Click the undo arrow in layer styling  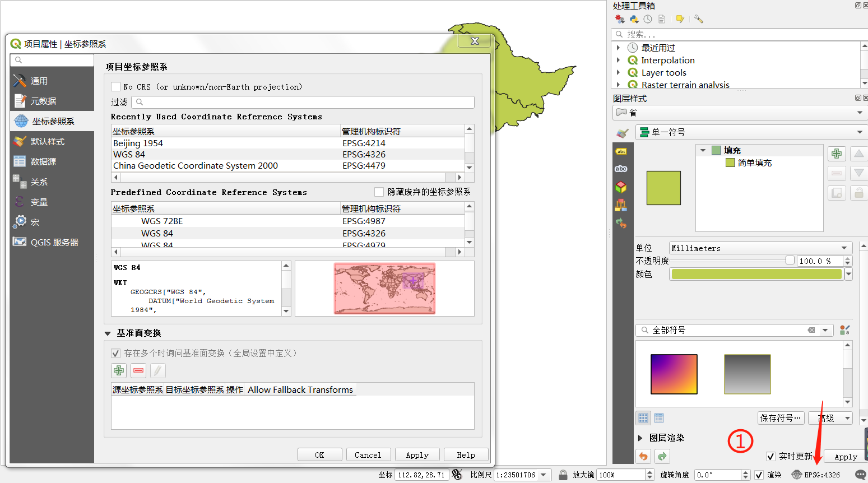pos(644,456)
